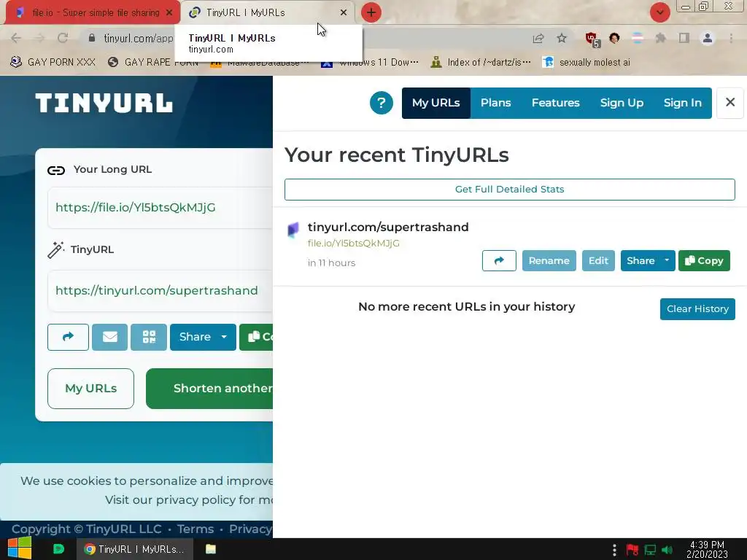Click the browser back arrow
The height and width of the screenshot is (560, 747).
(16, 38)
